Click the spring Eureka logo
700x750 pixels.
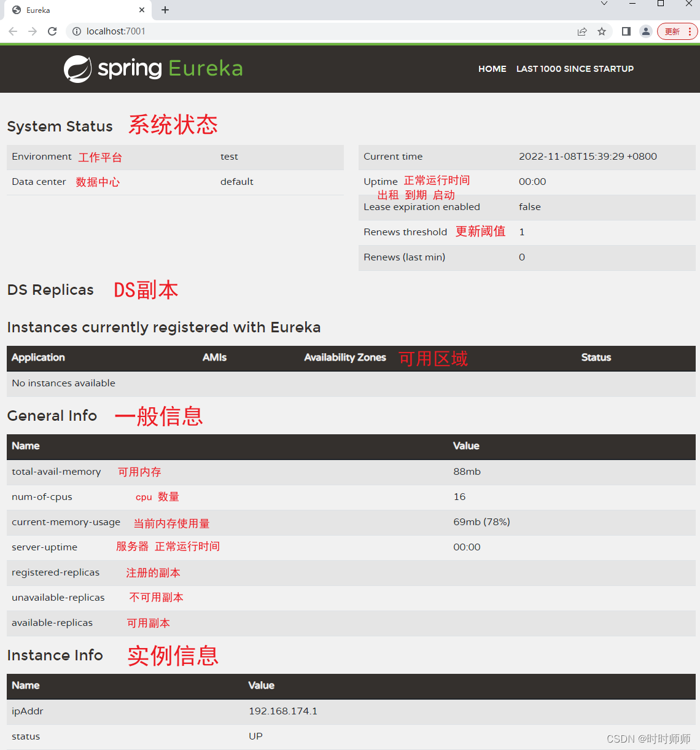[154, 68]
